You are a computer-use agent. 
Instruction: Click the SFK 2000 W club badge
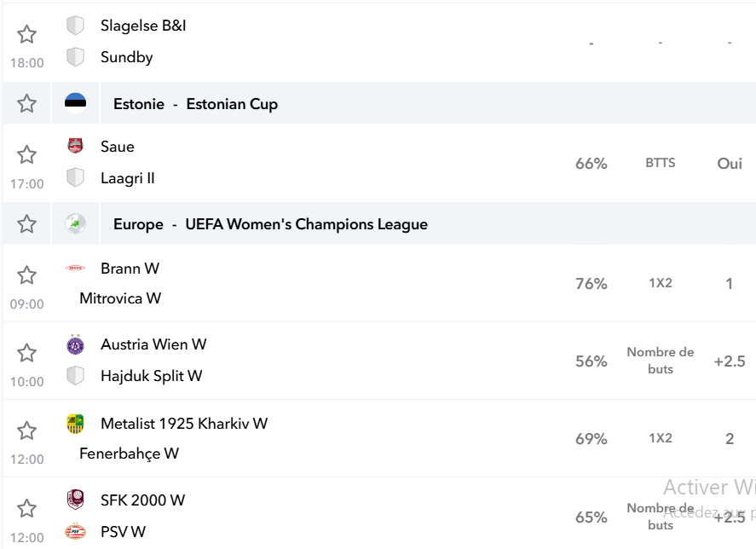pos(75,500)
